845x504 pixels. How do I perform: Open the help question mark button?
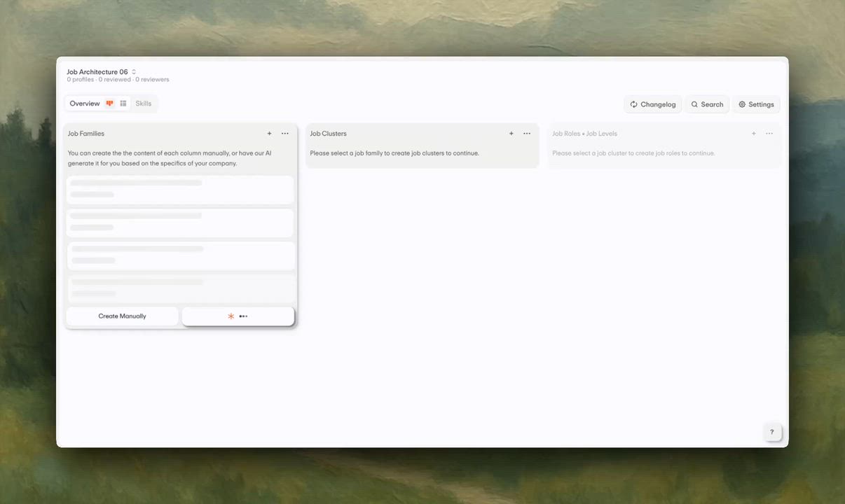771,432
